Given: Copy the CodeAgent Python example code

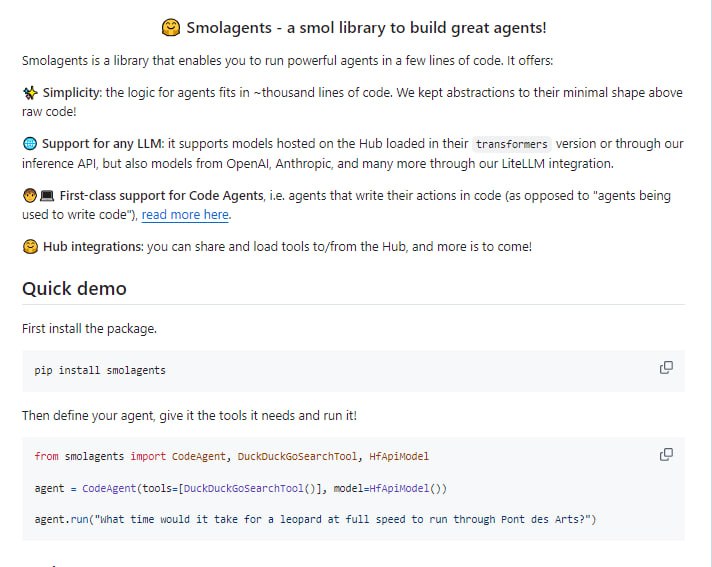Looking at the screenshot, I should click(x=666, y=454).
